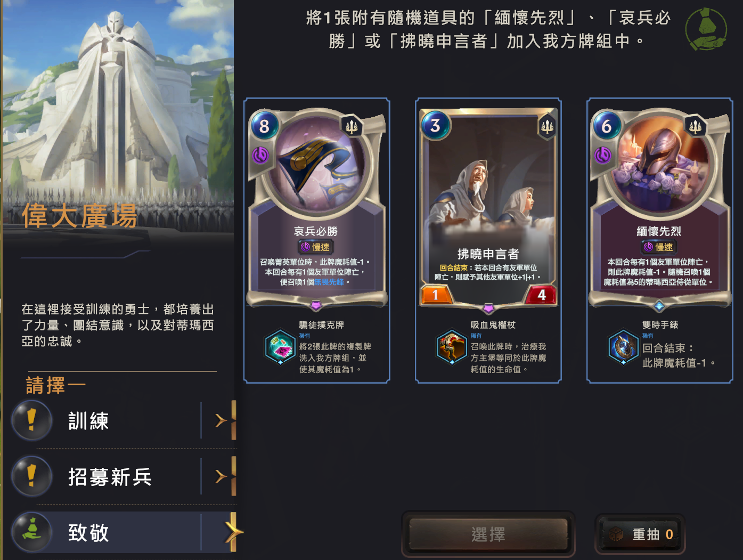Click the green emblem icon at top right

point(706,29)
